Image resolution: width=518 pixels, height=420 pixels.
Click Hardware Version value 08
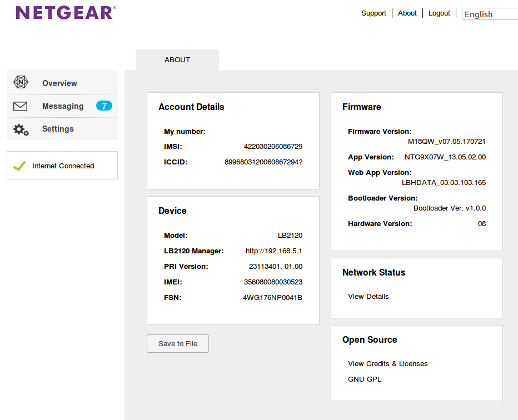[482, 223]
